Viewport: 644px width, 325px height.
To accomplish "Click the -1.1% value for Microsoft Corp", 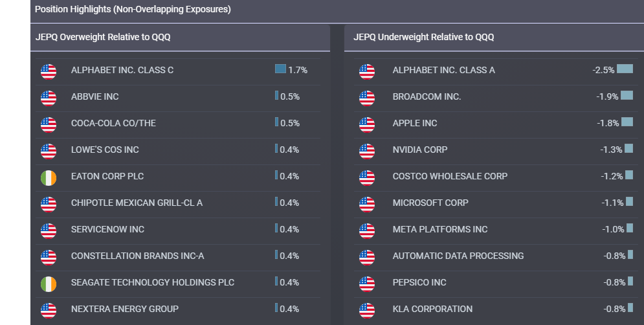I will [613, 203].
